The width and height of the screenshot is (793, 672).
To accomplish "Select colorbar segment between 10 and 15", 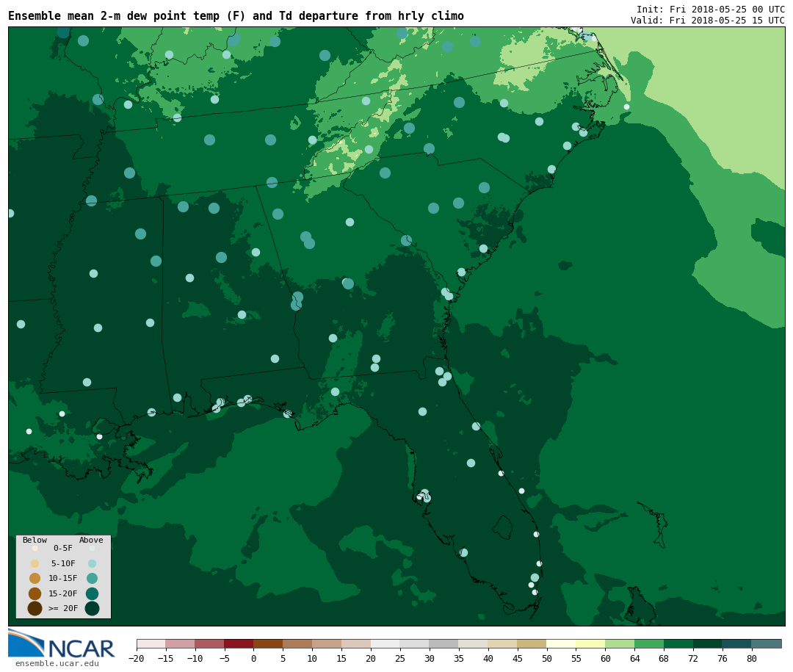I will coord(327,643).
